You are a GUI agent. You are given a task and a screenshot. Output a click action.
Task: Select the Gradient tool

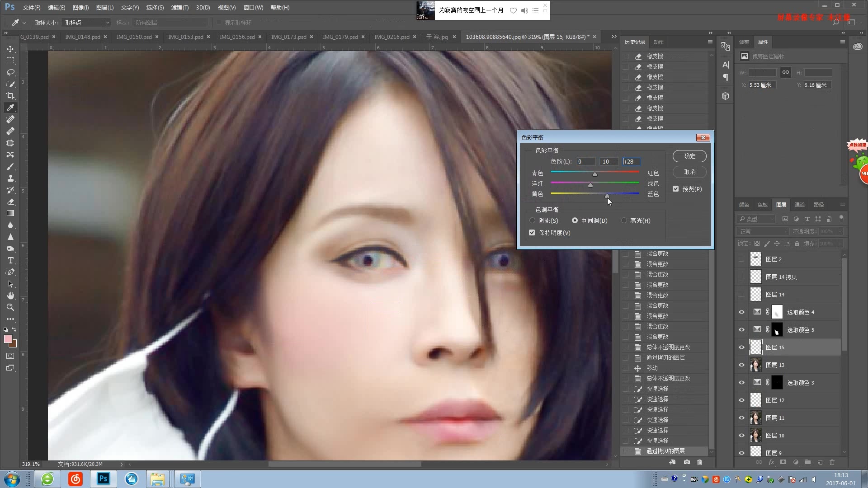coord(10,213)
